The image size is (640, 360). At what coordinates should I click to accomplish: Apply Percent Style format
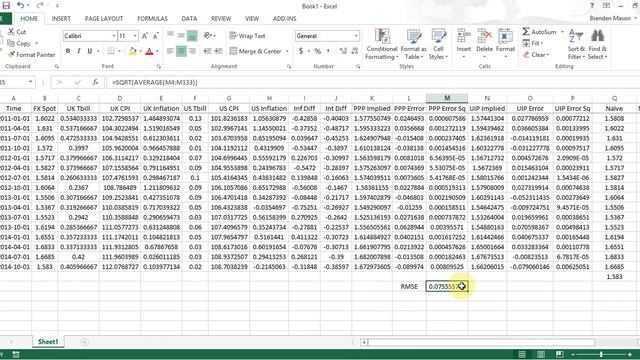click(x=318, y=51)
